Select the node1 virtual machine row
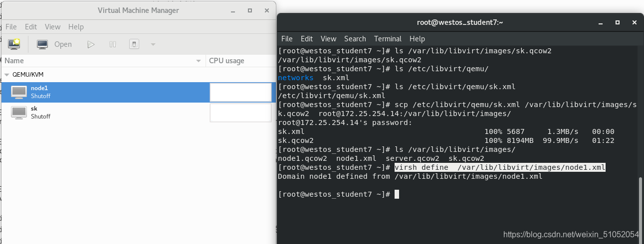Screen dimensions: 644x244 click(x=138, y=92)
